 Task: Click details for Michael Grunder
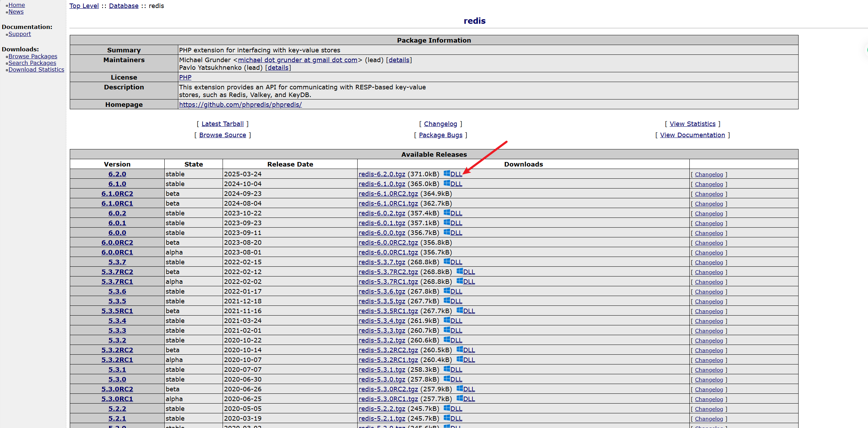click(x=399, y=60)
